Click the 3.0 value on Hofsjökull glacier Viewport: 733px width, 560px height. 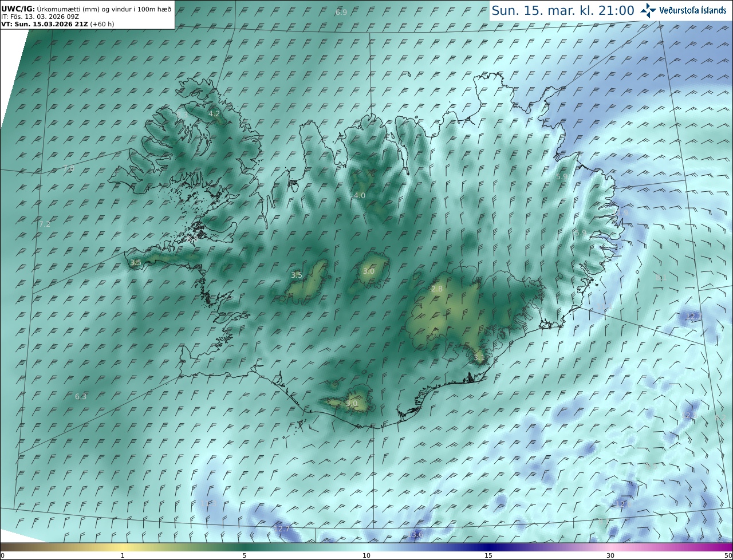pos(369,271)
